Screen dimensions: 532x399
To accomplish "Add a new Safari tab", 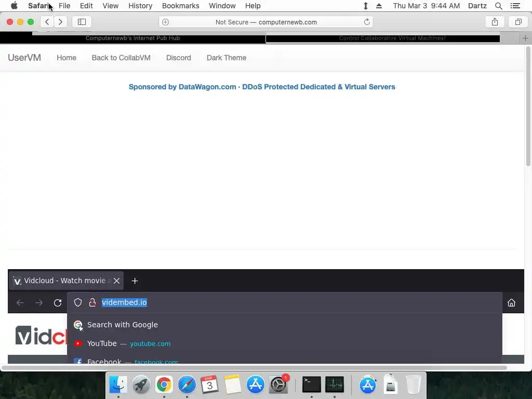I will point(525,38).
